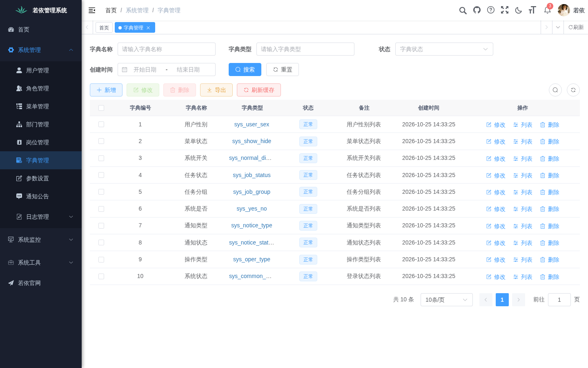This screenshot has width=588, height=368.
Task: Expand the 系统工具 sidebar menu
Action: tap(41, 263)
